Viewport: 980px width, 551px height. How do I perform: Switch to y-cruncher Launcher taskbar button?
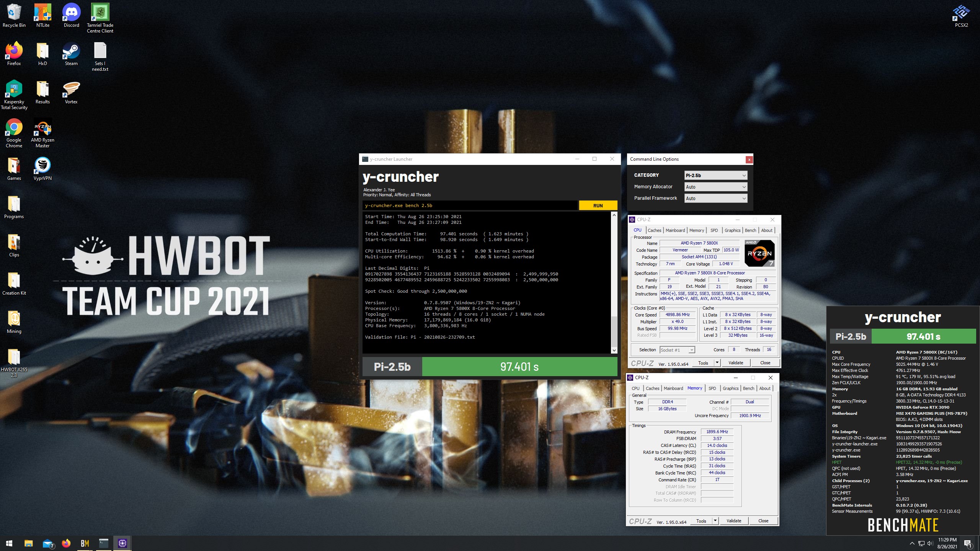point(103,543)
